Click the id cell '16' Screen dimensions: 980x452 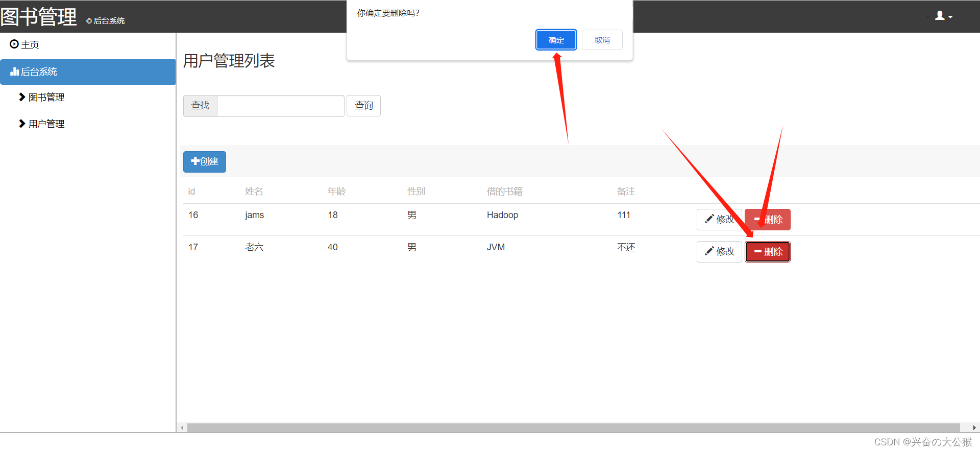[x=193, y=215]
